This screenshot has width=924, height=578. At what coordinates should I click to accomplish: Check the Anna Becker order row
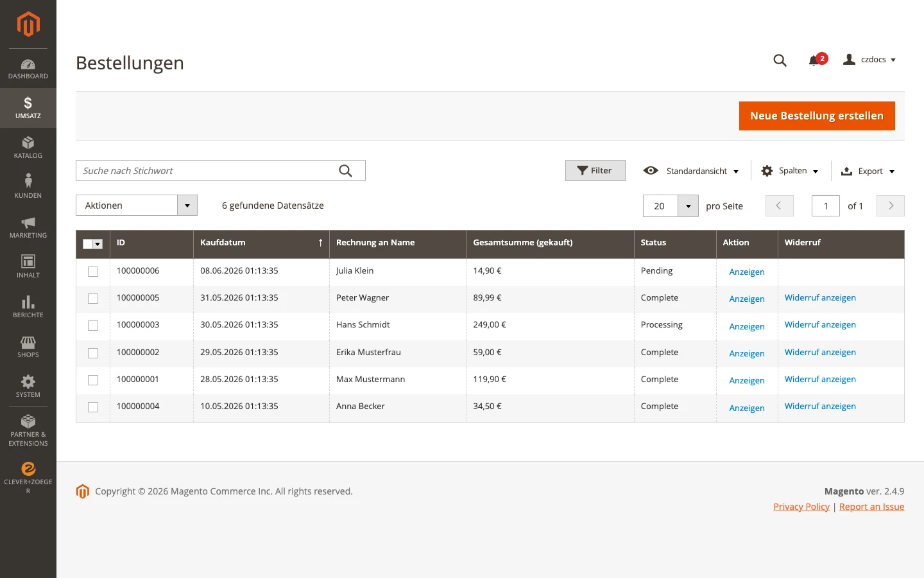93,407
